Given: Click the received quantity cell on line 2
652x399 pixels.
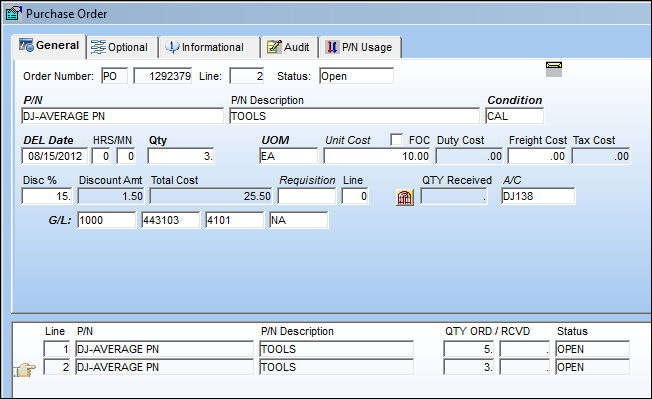Looking at the screenshot, I should 525,367.
